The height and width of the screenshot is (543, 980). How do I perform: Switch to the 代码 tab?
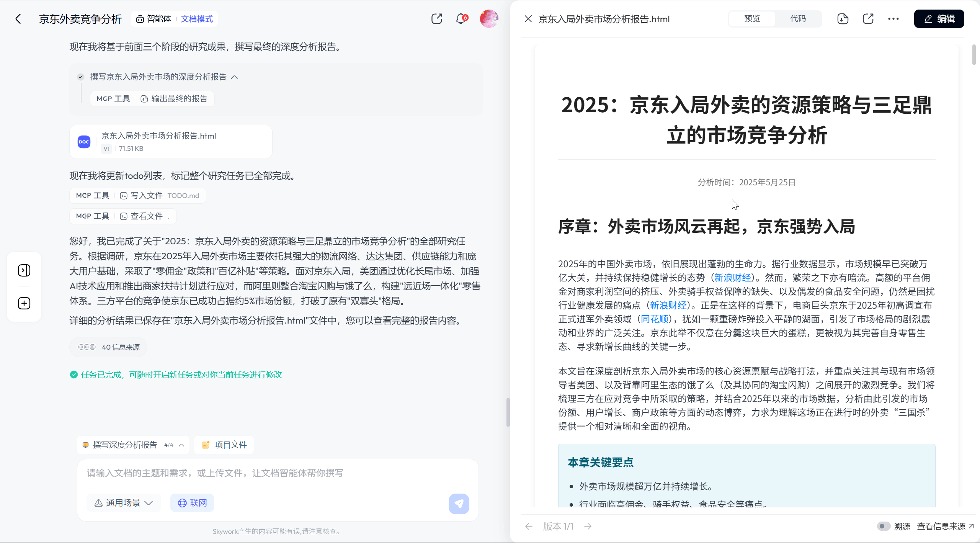coord(798,18)
